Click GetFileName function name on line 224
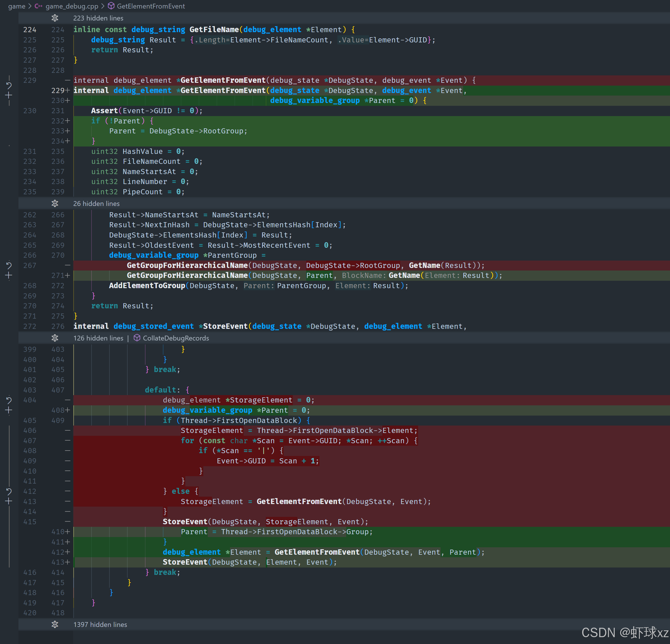The image size is (670, 644). point(214,30)
